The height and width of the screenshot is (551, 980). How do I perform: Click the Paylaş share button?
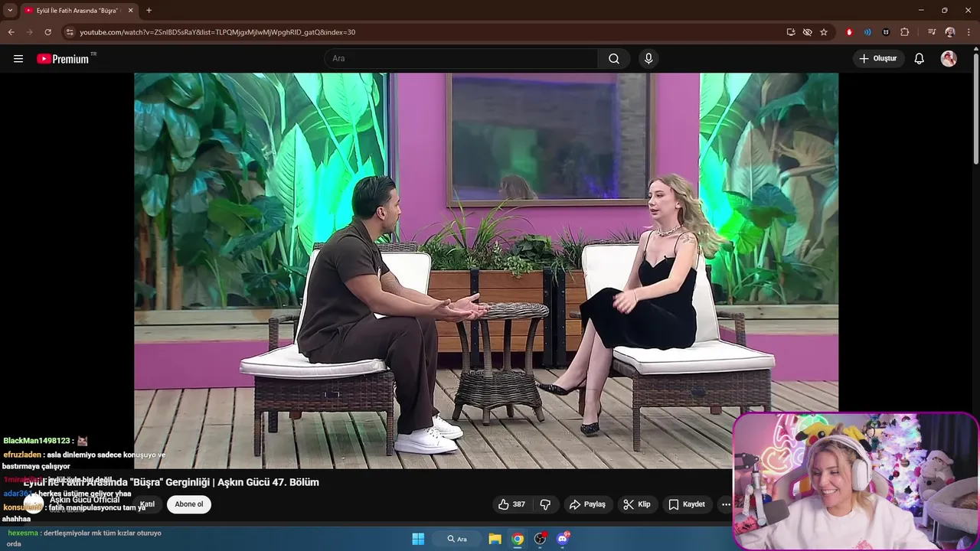click(x=587, y=504)
